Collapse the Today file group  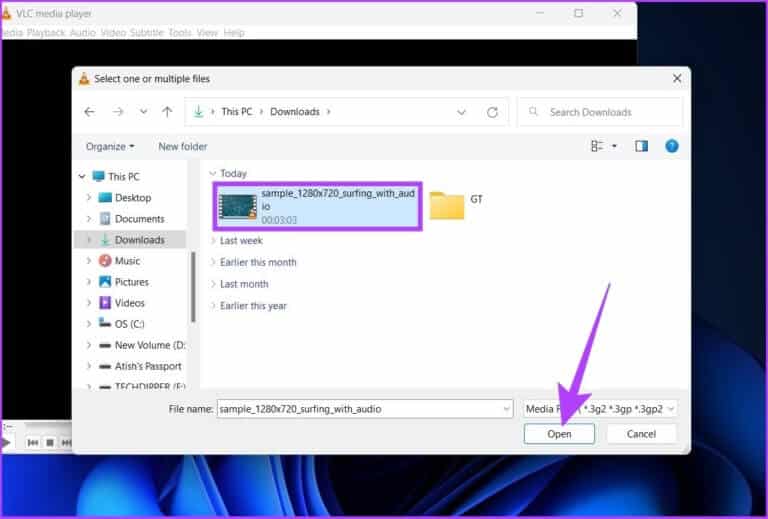(212, 173)
